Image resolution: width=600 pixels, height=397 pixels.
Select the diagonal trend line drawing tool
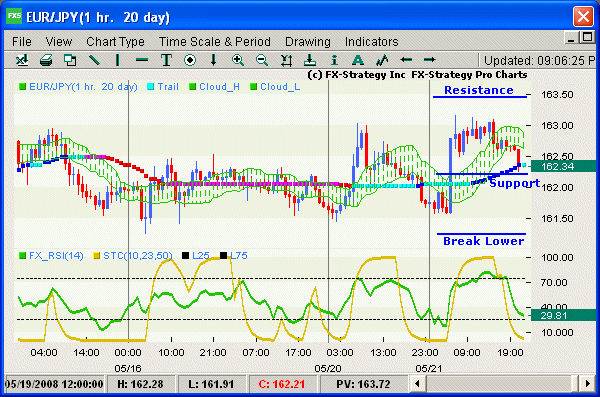click(94, 60)
